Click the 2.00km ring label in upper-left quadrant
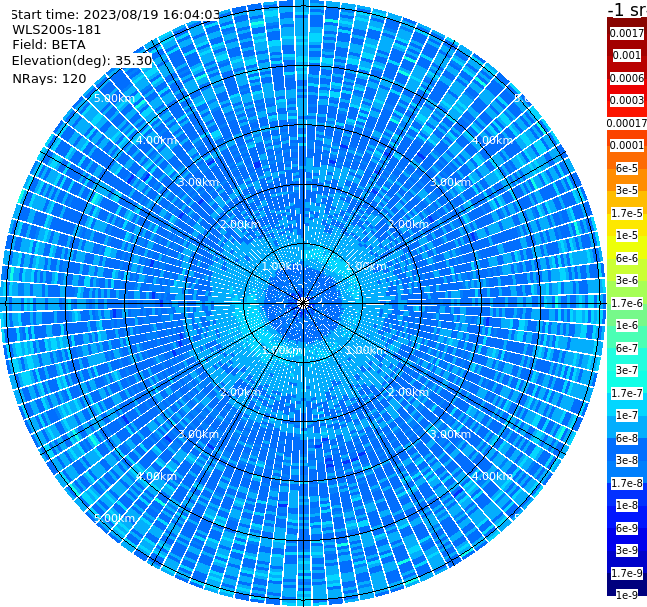The image size is (647, 607). pos(241,224)
